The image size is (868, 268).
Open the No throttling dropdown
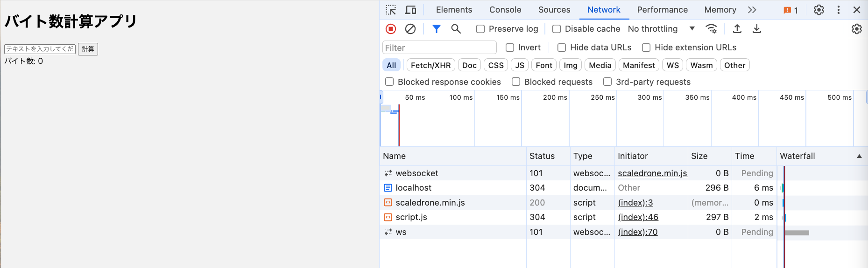point(661,29)
